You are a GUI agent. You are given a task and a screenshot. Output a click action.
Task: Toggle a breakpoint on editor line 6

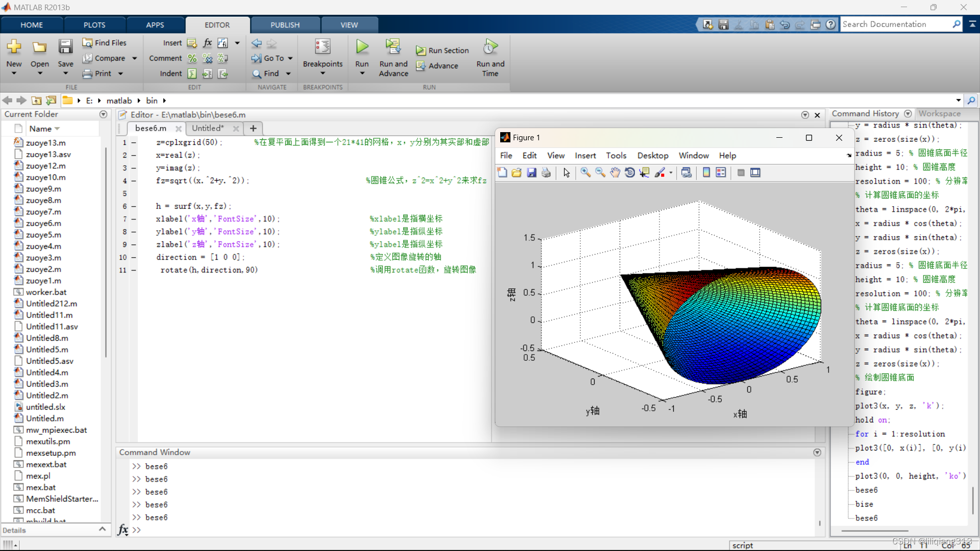click(134, 207)
